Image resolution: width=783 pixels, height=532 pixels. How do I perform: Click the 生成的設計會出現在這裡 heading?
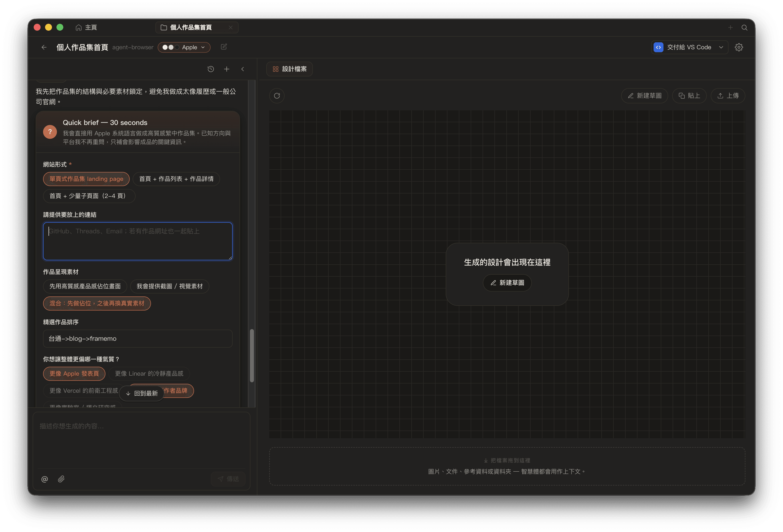pos(507,263)
